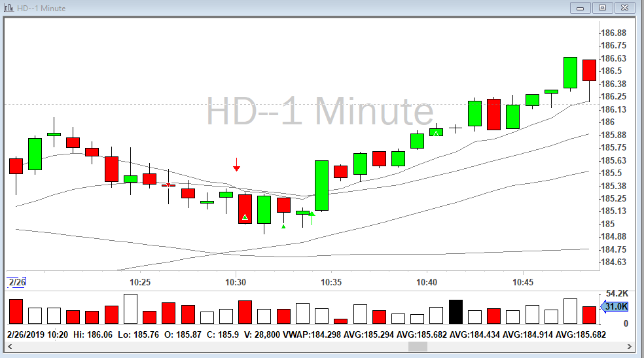Click the large green candle at 10:34

tap(321, 185)
